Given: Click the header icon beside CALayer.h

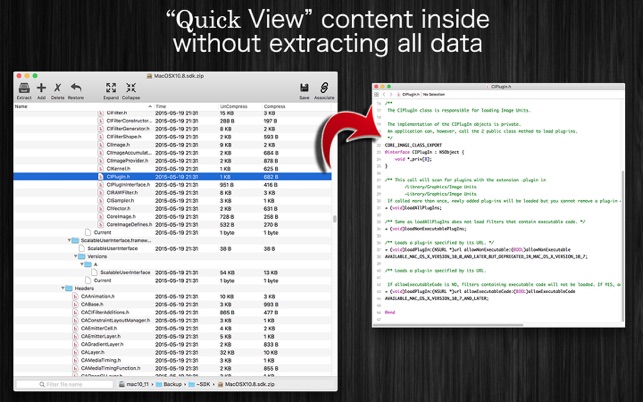Looking at the screenshot, I should (75, 352).
